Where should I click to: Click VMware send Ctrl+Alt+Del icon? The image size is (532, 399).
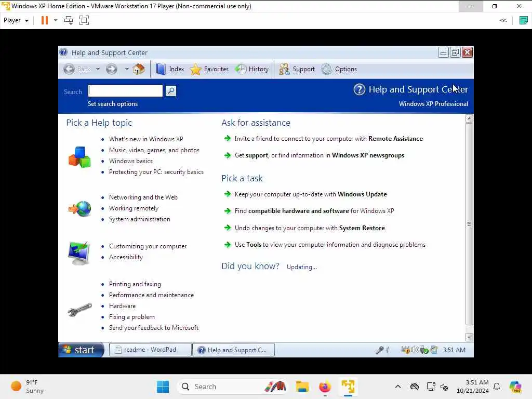point(69,20)
